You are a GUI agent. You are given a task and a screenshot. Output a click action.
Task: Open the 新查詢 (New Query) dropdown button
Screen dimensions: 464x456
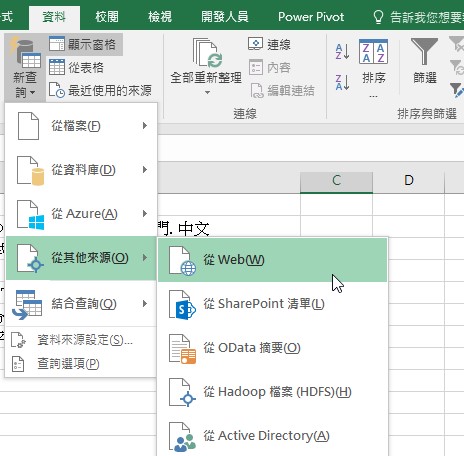25,68
